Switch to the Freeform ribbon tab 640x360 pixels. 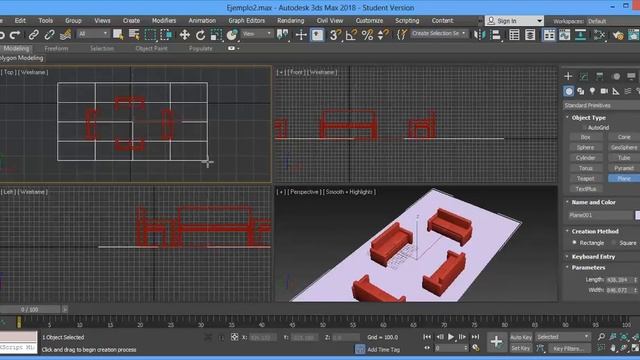[x=56, y=48]
